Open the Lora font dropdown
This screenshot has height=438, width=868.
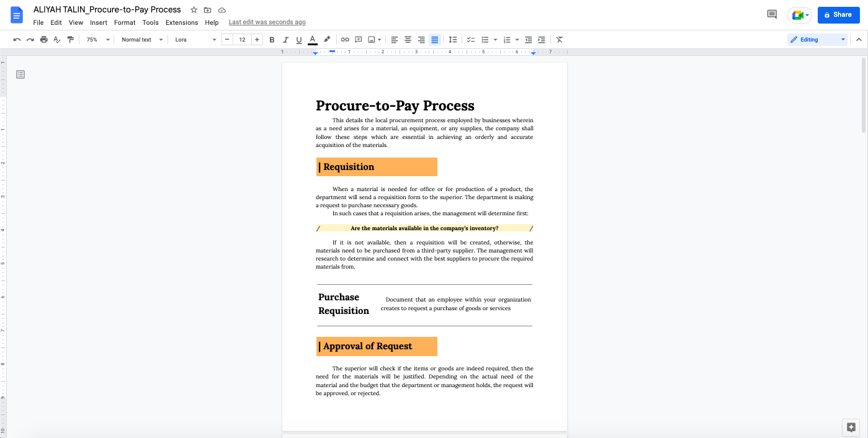195,40
